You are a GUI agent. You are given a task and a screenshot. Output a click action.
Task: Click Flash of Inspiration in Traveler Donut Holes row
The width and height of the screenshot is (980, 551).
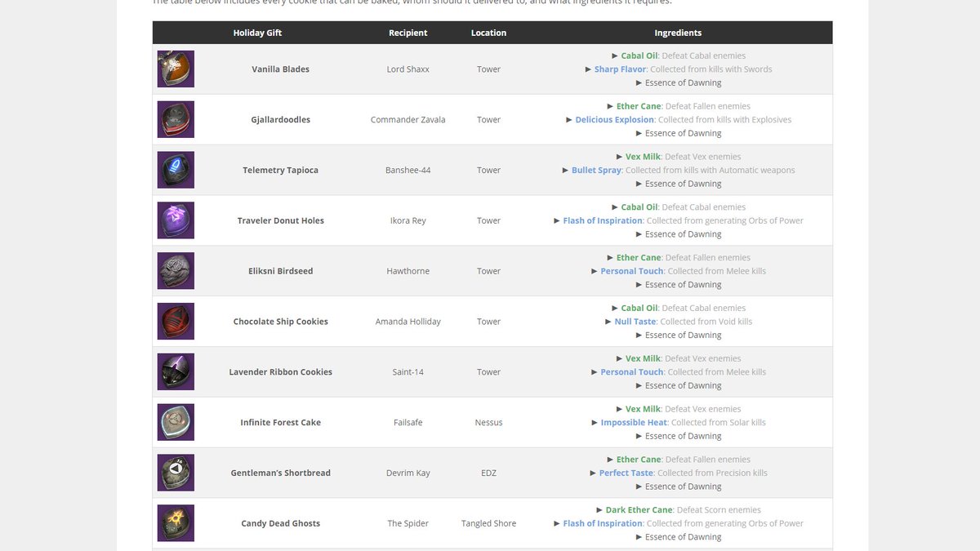(x=603, y=221)
